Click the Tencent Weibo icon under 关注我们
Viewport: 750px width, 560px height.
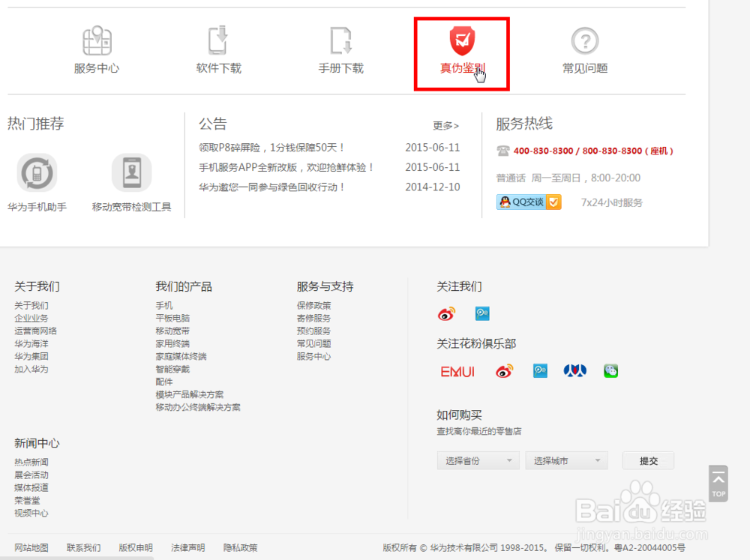[x=482, y=313]
